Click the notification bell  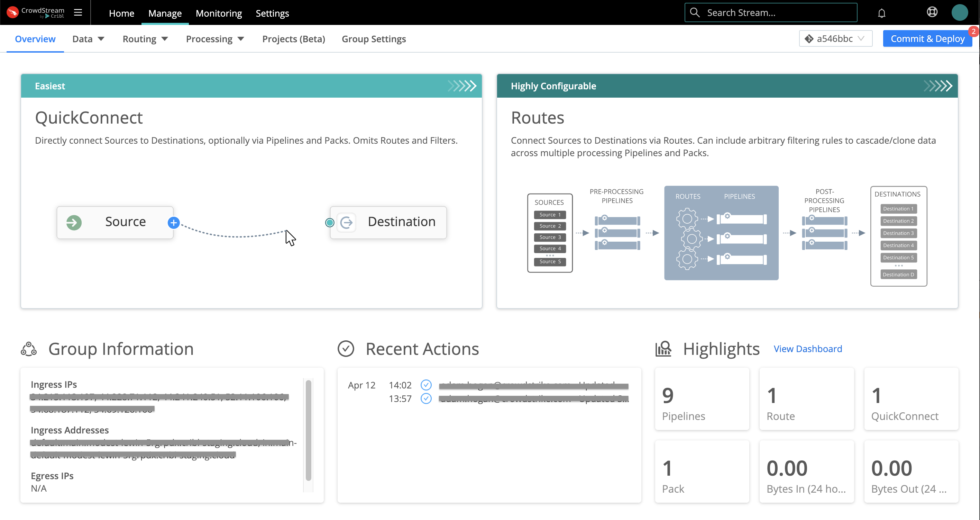coord(881,12)
